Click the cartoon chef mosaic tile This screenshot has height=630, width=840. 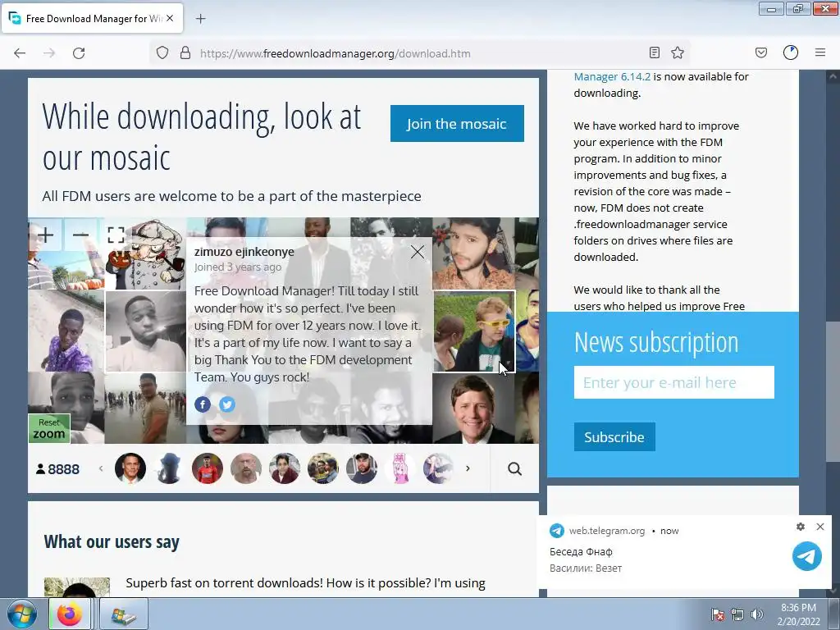point(146,254)
